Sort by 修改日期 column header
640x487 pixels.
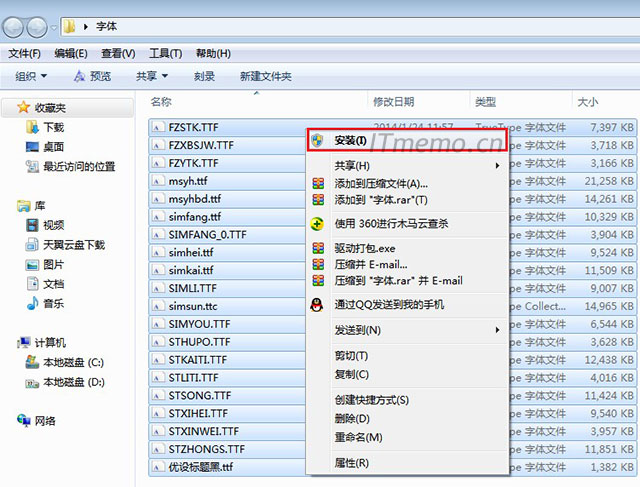click(x=394, y=102)
